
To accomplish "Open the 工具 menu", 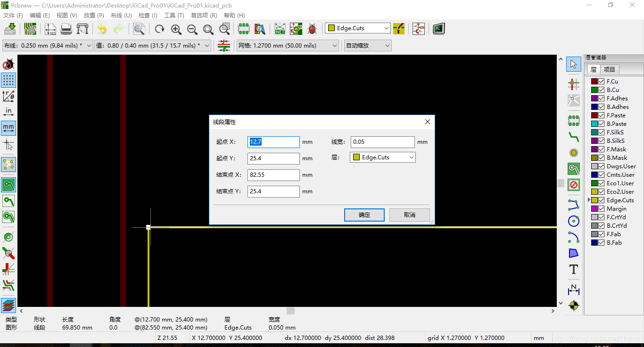I will point(173,15).
